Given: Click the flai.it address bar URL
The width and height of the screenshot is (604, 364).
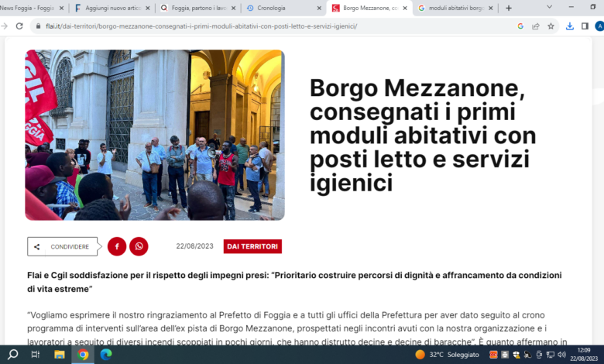Looking at the screenshot, I should click(x=201, y=26).
